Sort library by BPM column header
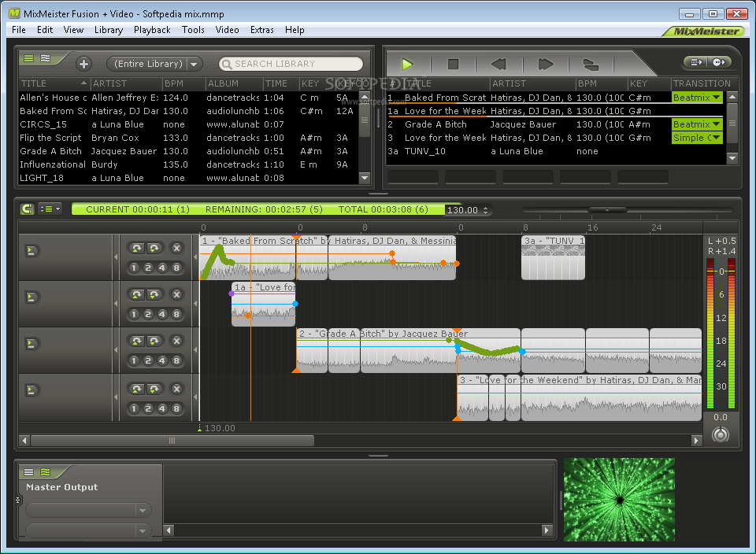The width and height of the screenshot is (756, 554). pyautogui.click(x=183, y=83)
